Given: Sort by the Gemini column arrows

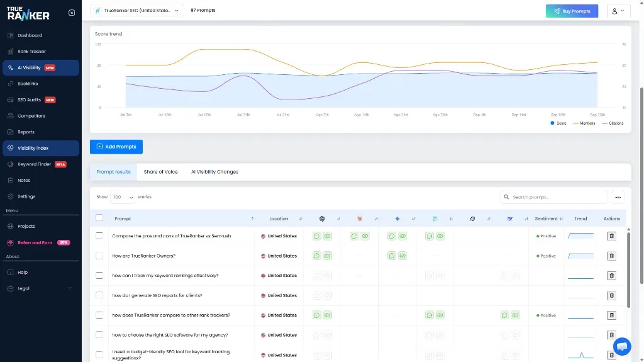Looking at the screenshot, I should (414, 219).
